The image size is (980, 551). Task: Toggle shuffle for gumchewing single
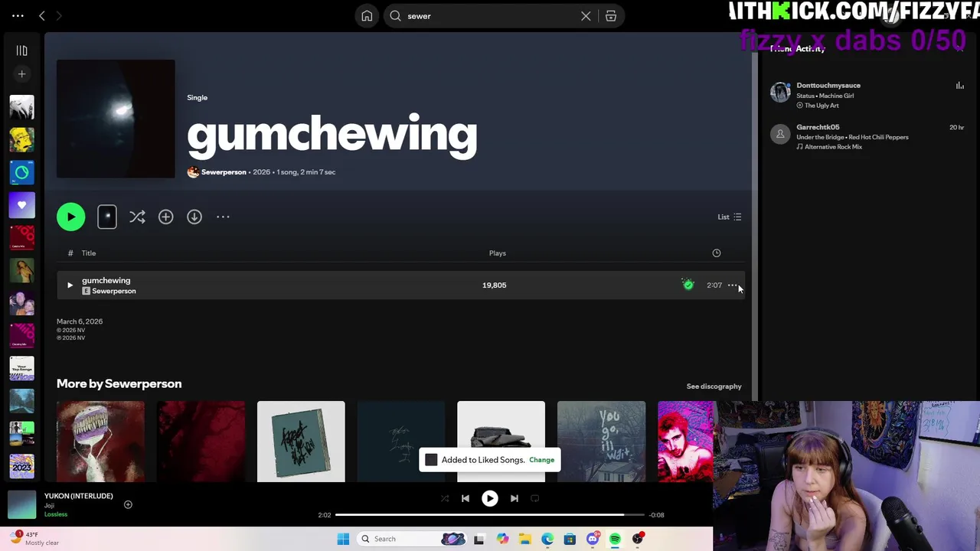point(137,217)
